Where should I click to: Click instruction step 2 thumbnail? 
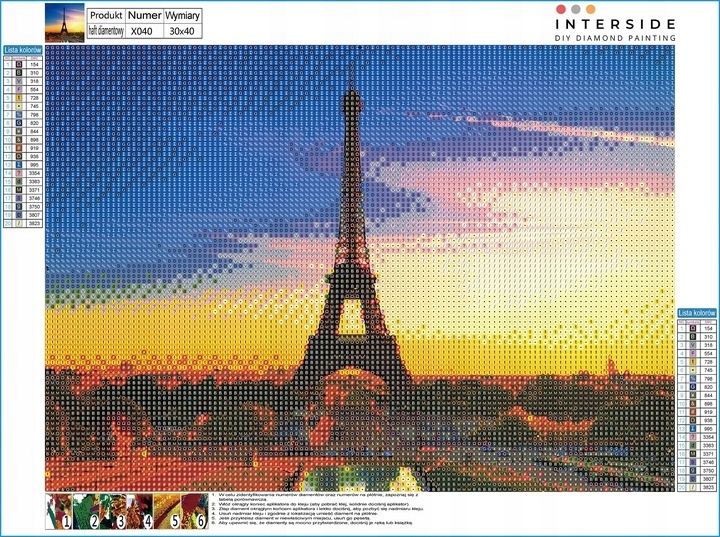point(86,511)
